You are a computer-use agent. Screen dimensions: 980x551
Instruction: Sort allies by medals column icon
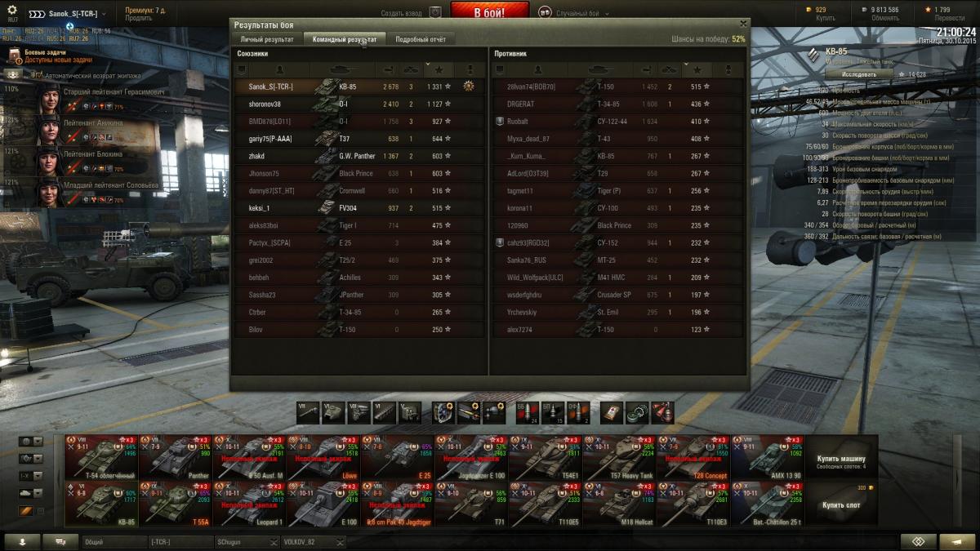469,69
